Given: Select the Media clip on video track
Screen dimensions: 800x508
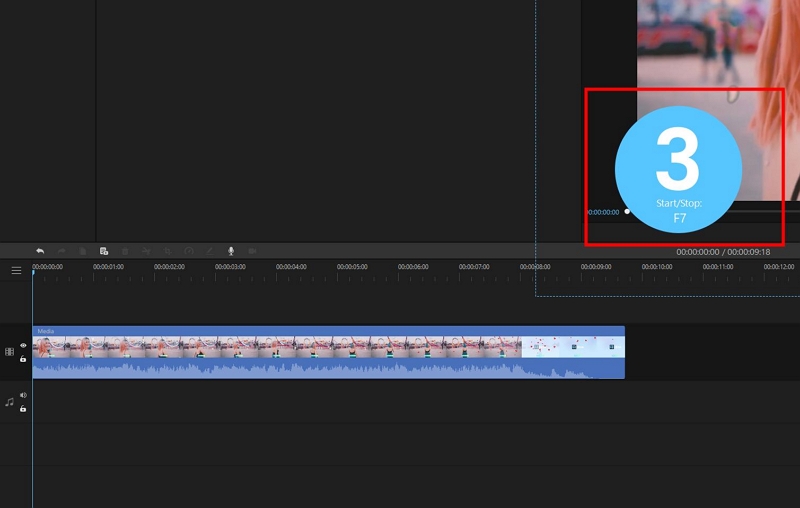Looking at the screenshot, I should [329, 352].
